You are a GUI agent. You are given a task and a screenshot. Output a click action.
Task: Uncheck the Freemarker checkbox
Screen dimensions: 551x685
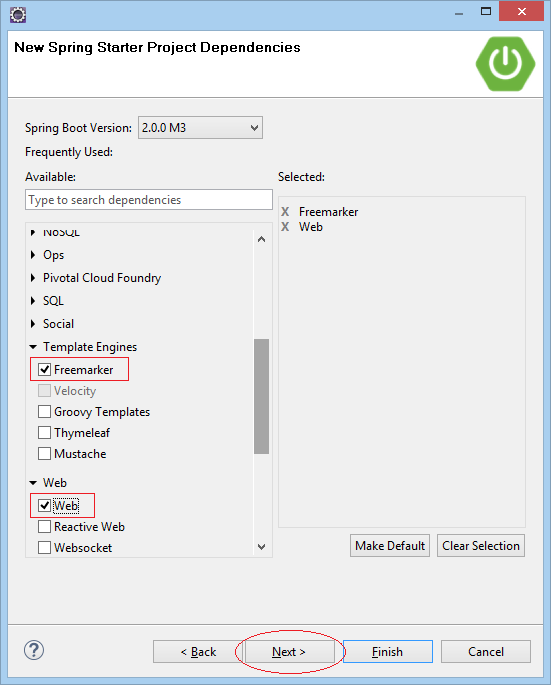(44, 370)
